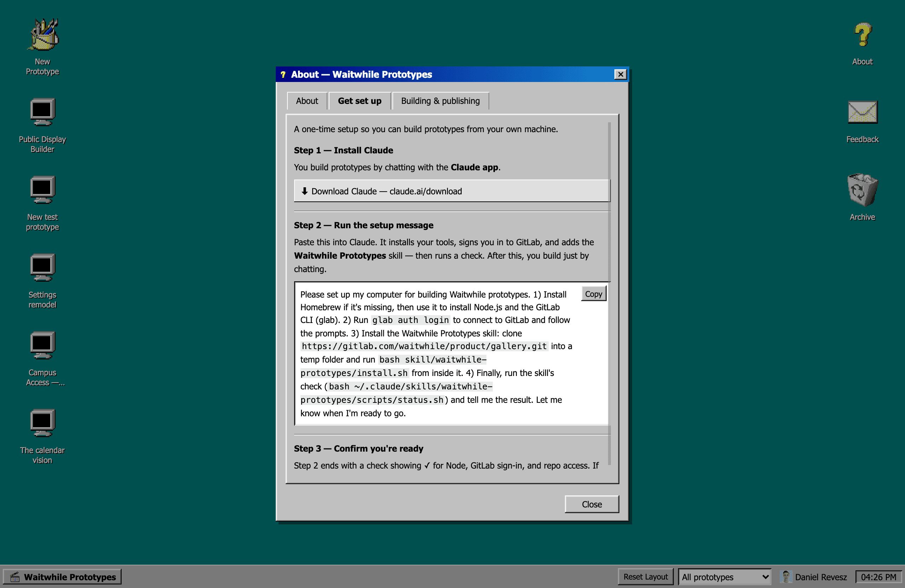Viewport: 905px width, 588px height.
Task: Close the About dialog with X
Action: 620,75
